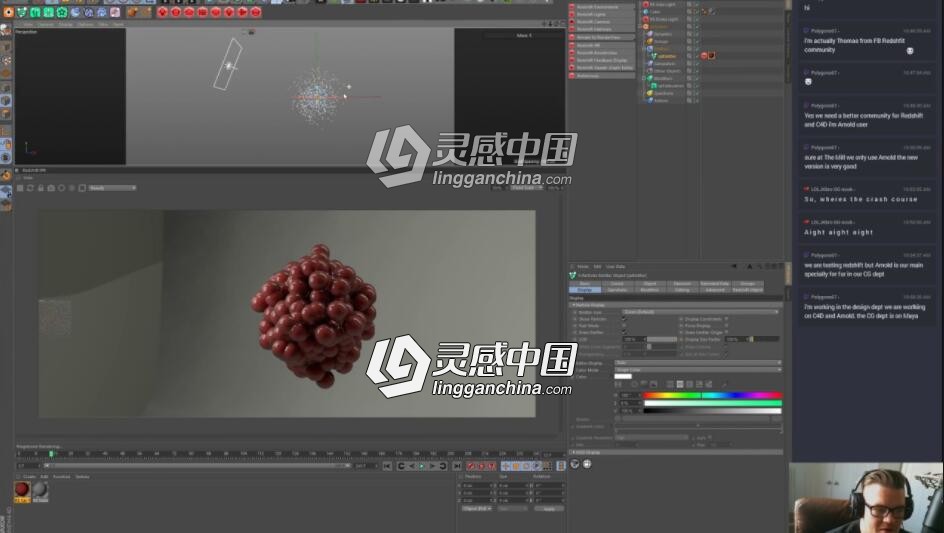Viewport: 944px width, 533px height.
Task: Click the orange-and-white target icon at toolbar start
Action: point(8,11)
